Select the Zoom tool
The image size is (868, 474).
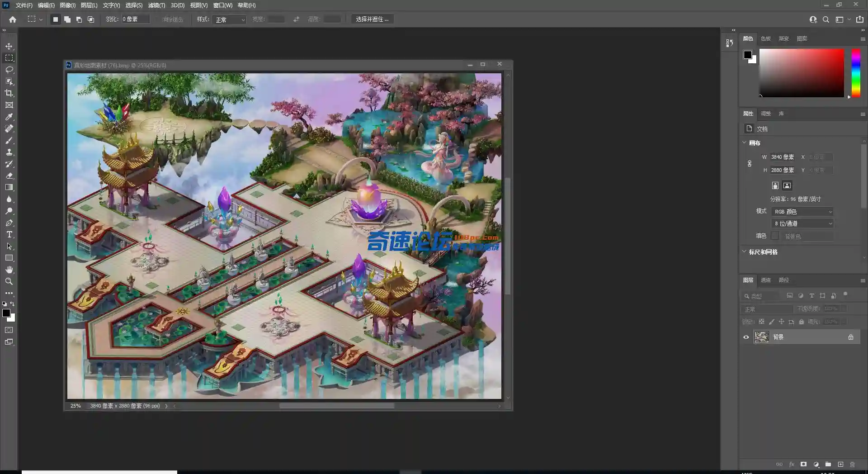tap(9, 281)
